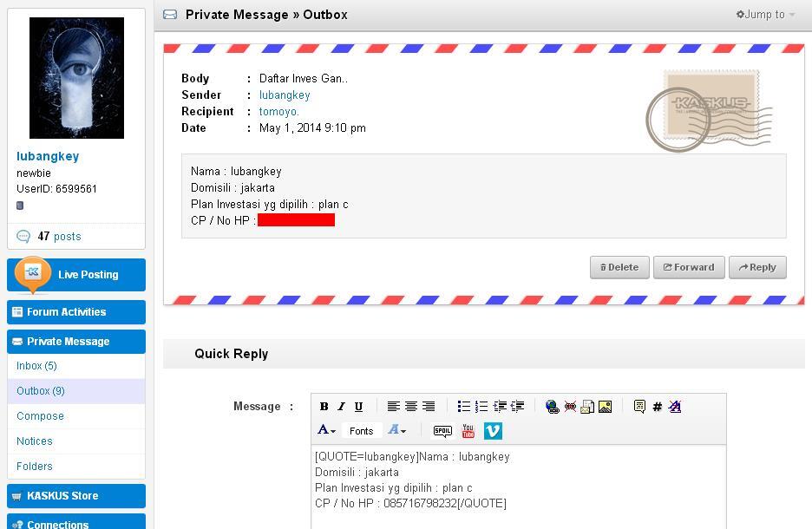
Task: Select the date 'May 1, 2014 9:10 pm'
Action: (x=312, y=127)
